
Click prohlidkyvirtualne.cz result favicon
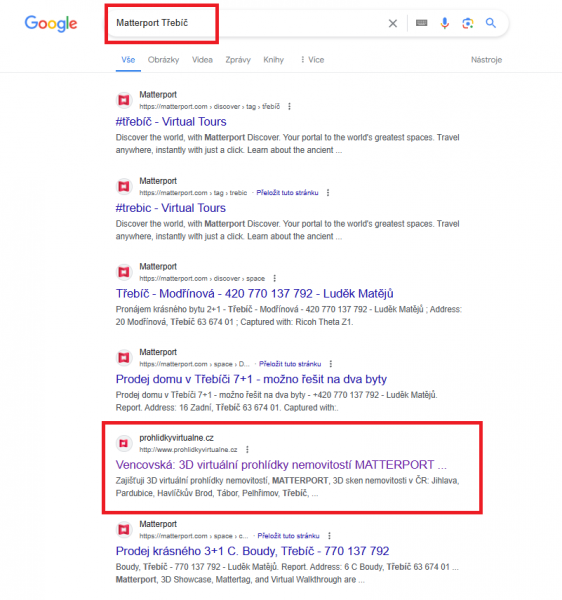(x=124, y=443)
